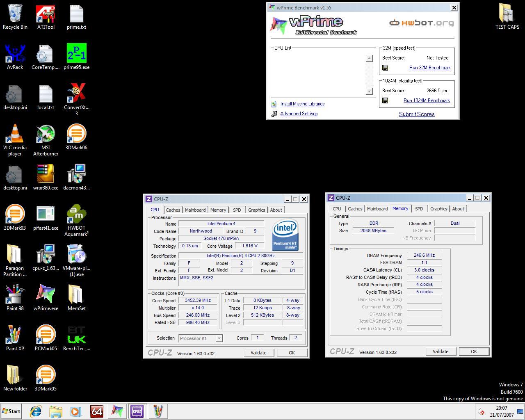Select the pifast41.exe icon
The height and width of the screenshot is (420, 525).
coord(46,218)
